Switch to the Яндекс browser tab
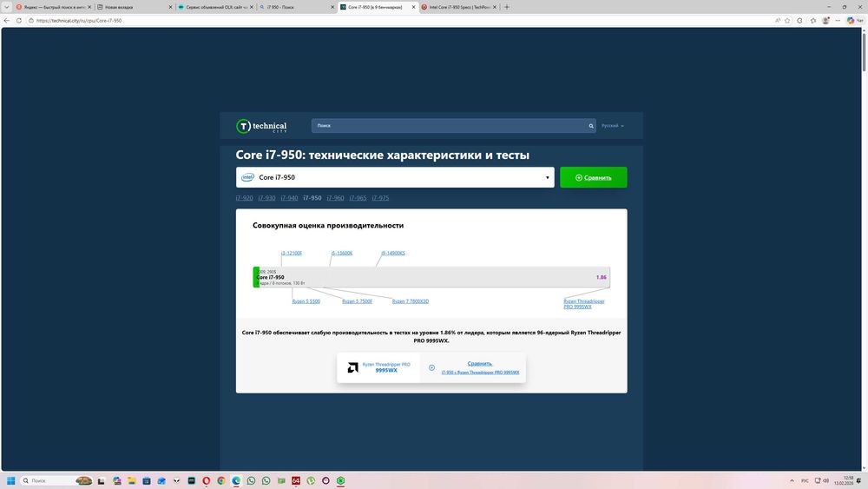The image size is (868, 489). (x=53, y=7)
